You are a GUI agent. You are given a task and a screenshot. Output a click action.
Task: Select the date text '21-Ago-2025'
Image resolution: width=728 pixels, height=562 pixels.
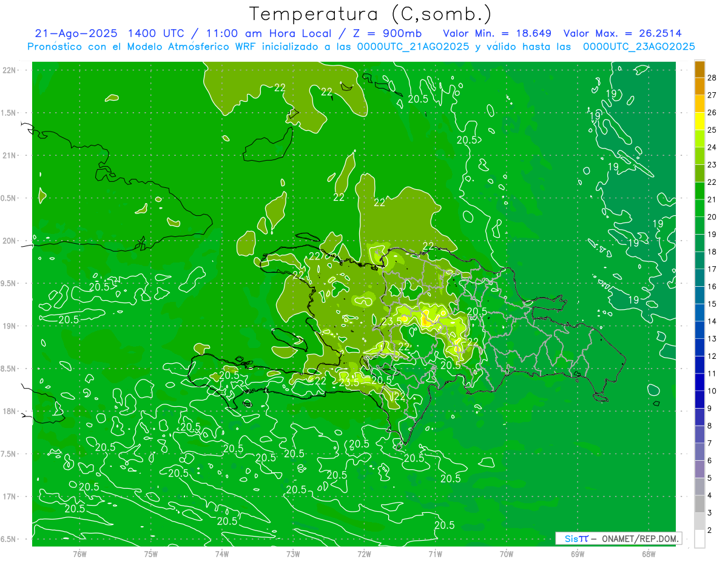click(76, 33)
